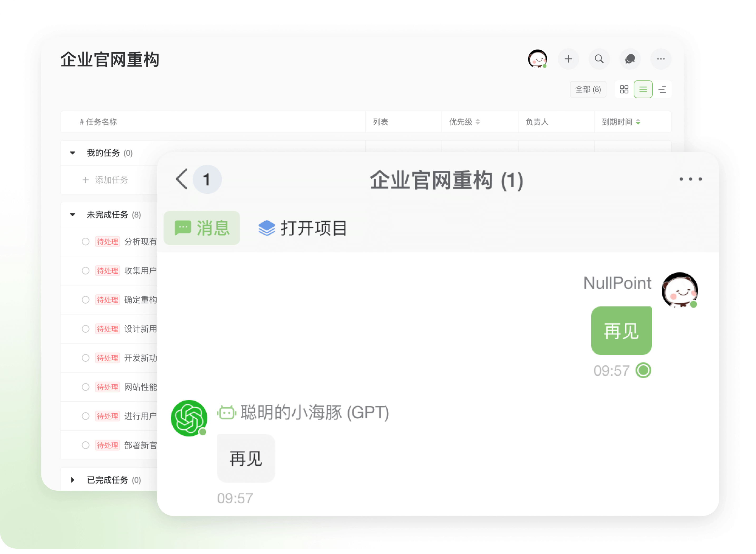Click the 添加任务 button
Image resolution: width=756 pixels, height=554 pixels.
(x=106, y=180)
